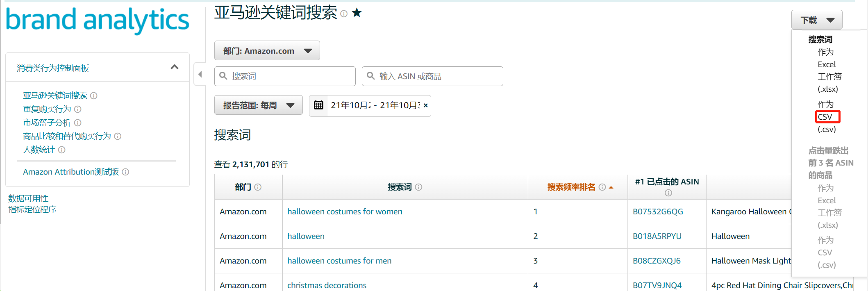Open 人数统计 sidebar link
Image resolution: width=868 pixels, height=291 pixels.
pyautogui.click(x=39, y=150)
